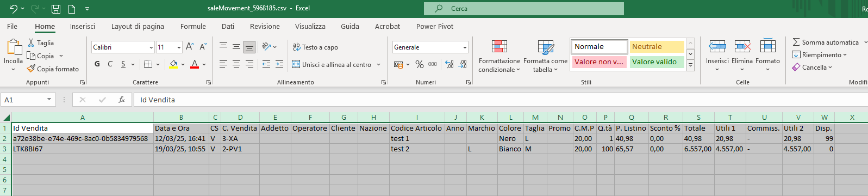The height and width of the screenshot is (196, 868).
Task: Increase indent of the cell
Action: tap(279, 64)
